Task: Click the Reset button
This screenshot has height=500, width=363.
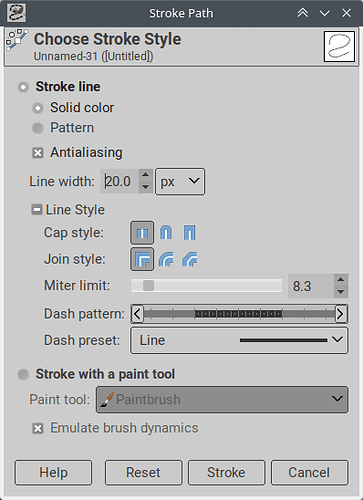Action: pyautogui.click(x=143, y=473)
